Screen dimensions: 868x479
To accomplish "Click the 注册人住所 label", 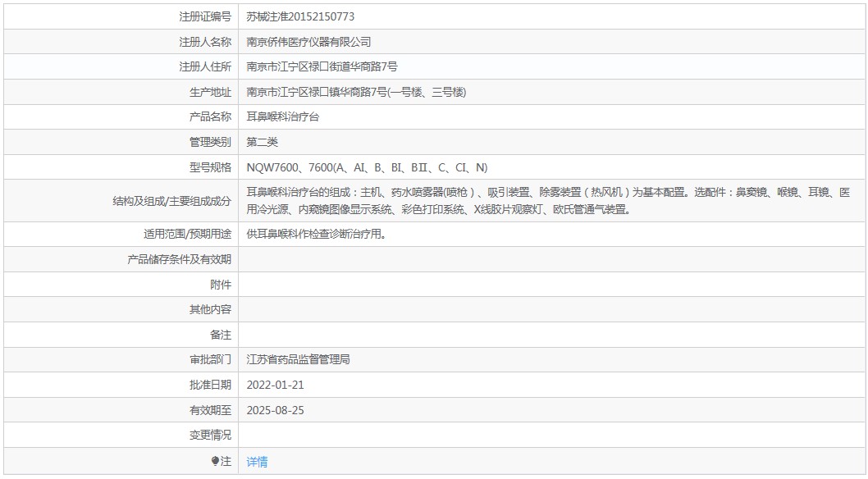I will click(205, 67).
